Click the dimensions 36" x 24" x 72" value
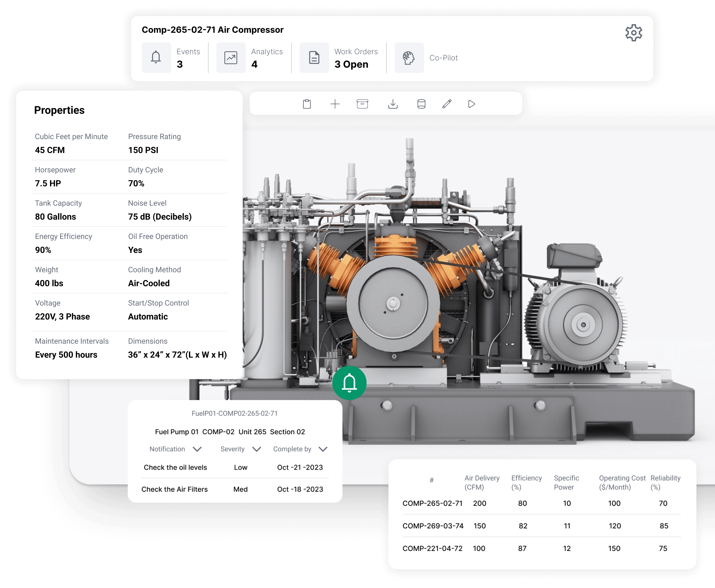 coord(177,355)
